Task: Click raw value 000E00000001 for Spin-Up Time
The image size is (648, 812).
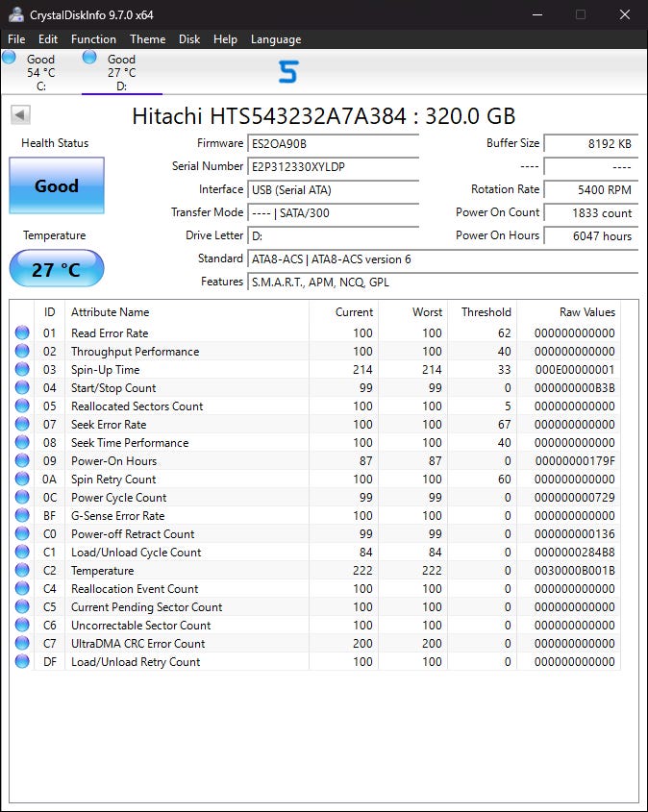Action: (575, 369)
